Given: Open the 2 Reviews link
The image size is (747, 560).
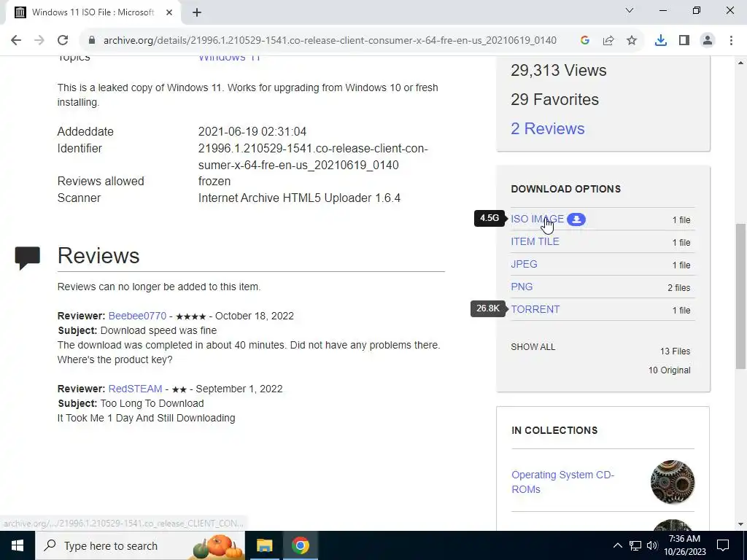Looking at the screenshot, I should pos(547,128).
